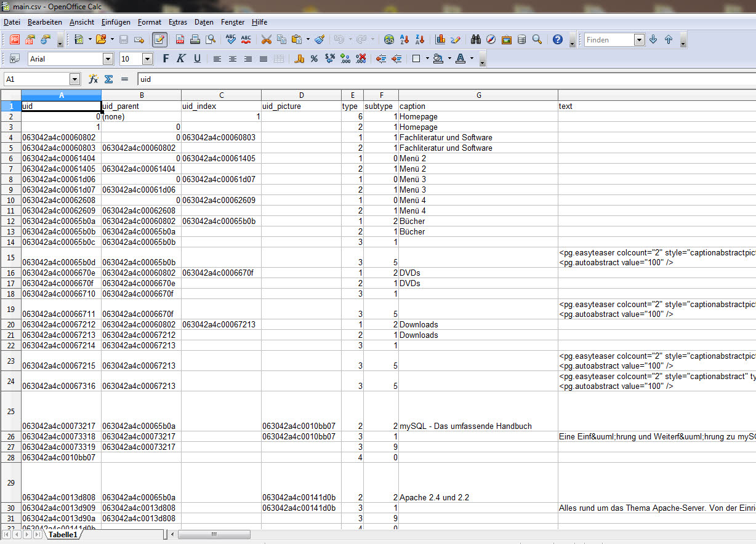The height and width of the screenshot is (544, 756).
Task: Open the Styles and Formatting icon
Action: (15, 58)
